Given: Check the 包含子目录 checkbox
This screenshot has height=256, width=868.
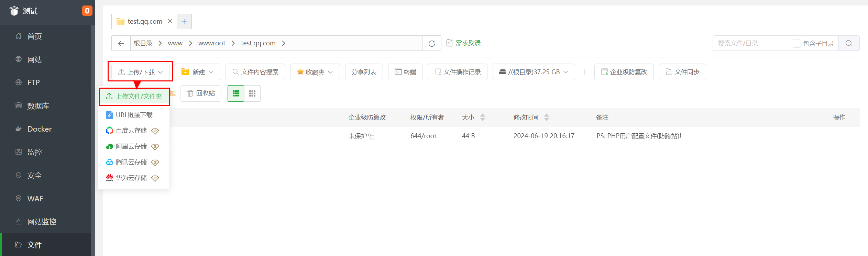Looking at the screenshot, I should pyautogui.click(x=796, y=44).
